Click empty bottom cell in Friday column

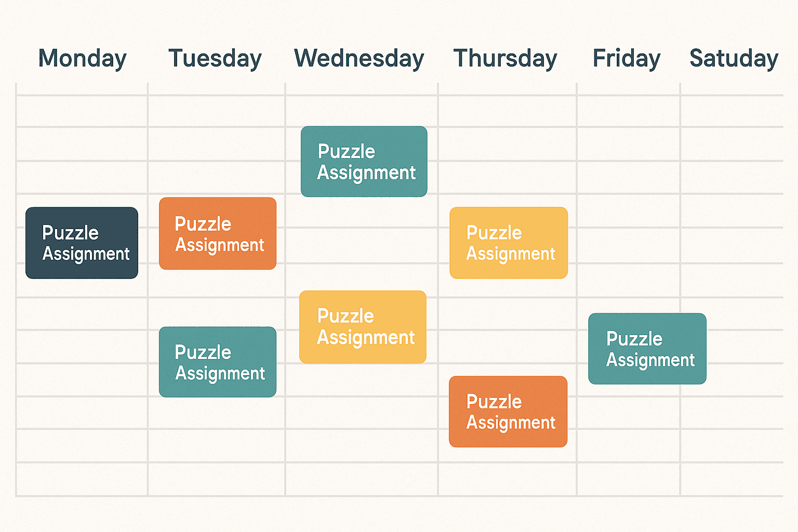pos(629,479)
